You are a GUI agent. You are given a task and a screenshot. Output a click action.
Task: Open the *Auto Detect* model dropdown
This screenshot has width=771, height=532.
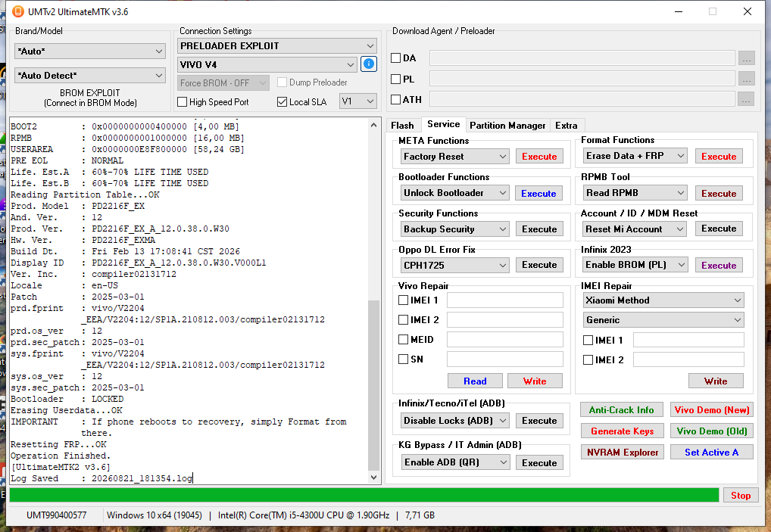tap(90, 76)
